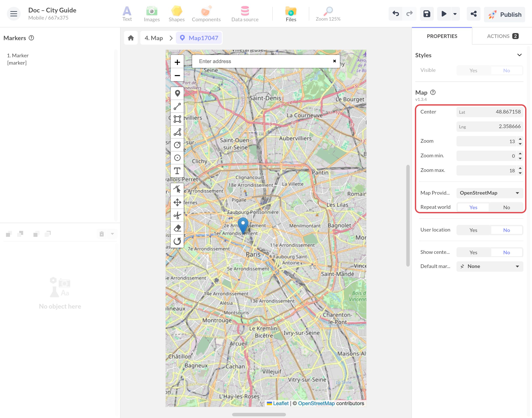Save the project with disk icon
Viewport: 532px width, 418px height.
[427, 14]
